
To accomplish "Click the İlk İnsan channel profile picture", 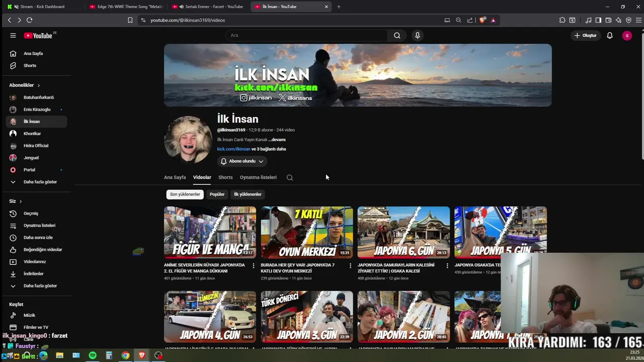I will tap(188, 140).
